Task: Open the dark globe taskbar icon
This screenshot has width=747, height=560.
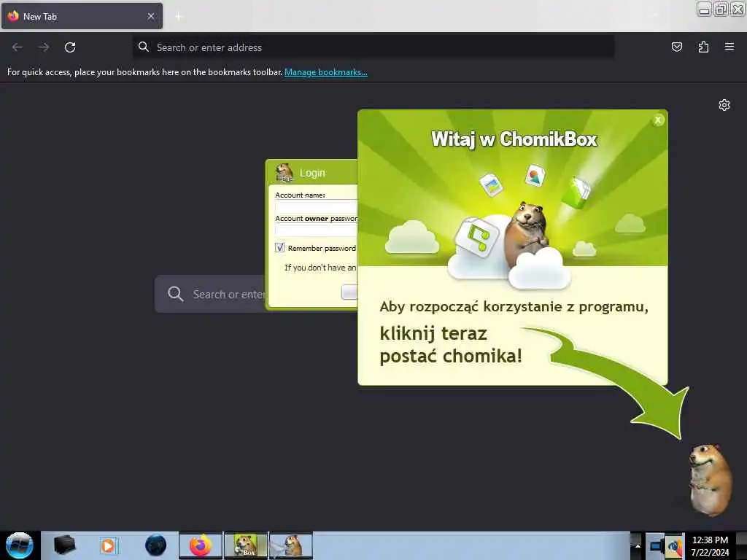Action: [155, 545]
